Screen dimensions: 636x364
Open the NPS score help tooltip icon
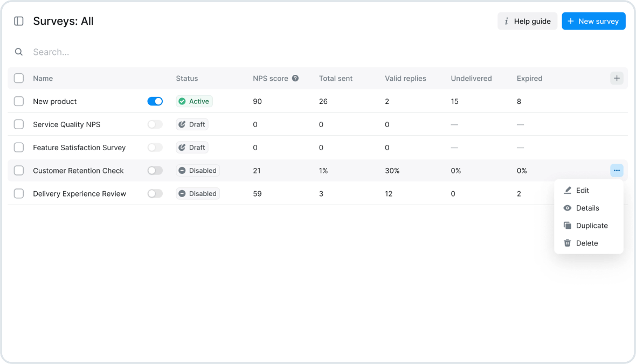click(295, 78)
